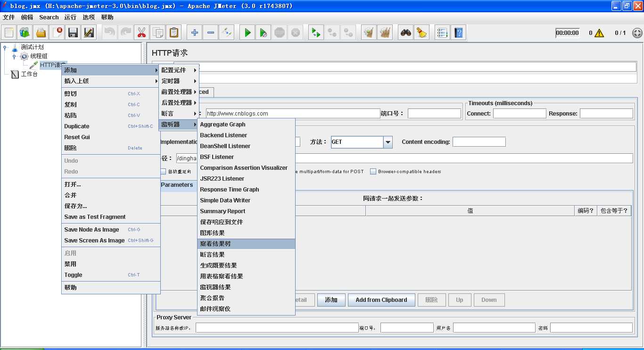Screen dimensions: 644x350
Task: Click the Open file folder icon
Action: [41, 33]
